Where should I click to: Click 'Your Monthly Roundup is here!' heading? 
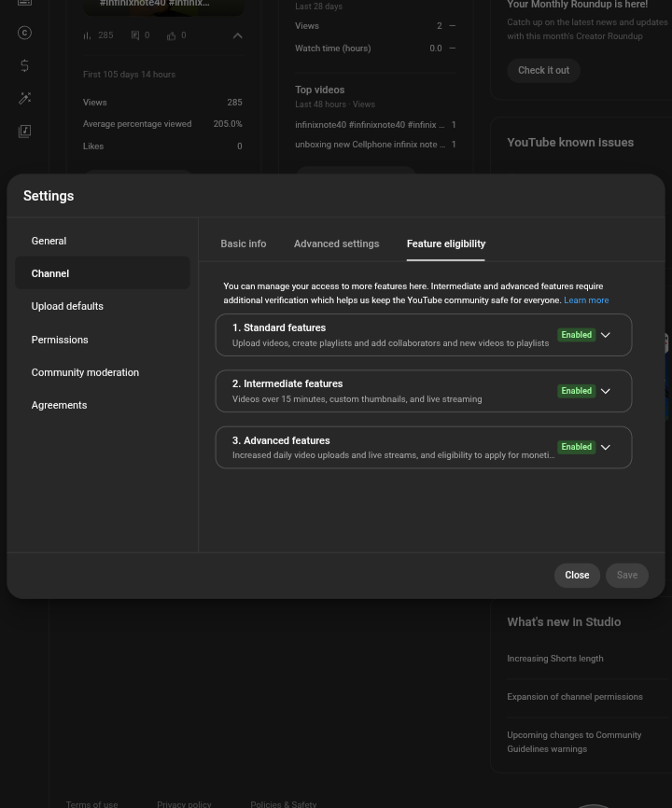pyautogui.click(x=577, y=5)
